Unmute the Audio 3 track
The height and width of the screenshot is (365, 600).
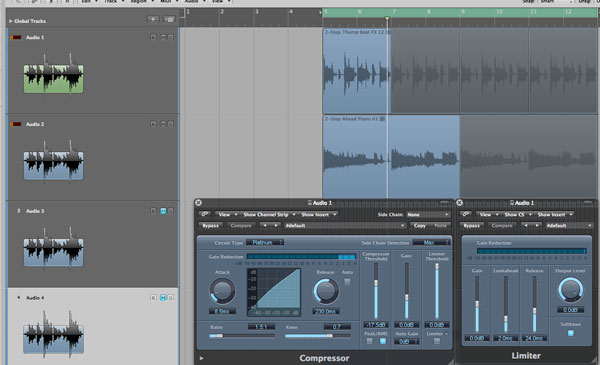163,211
